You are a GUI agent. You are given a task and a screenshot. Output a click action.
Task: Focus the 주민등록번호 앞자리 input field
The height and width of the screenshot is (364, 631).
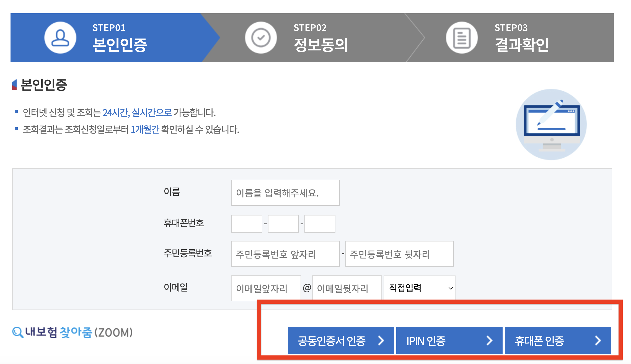[285, 254]
